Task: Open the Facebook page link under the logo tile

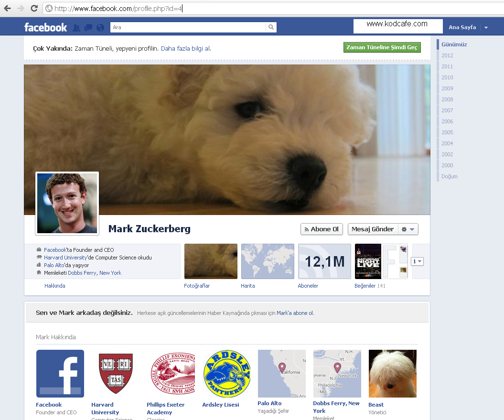Action: [x=49, y=405]
